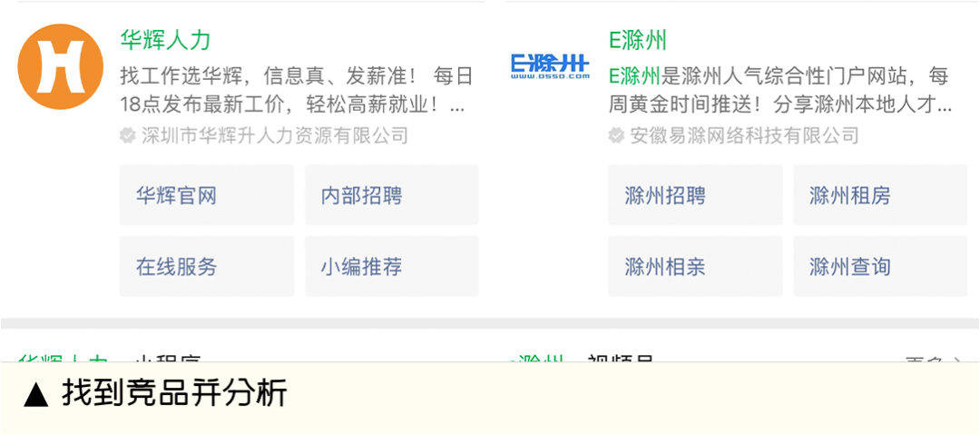Open the 滁州租房 menu button

(x=880, y=195)
